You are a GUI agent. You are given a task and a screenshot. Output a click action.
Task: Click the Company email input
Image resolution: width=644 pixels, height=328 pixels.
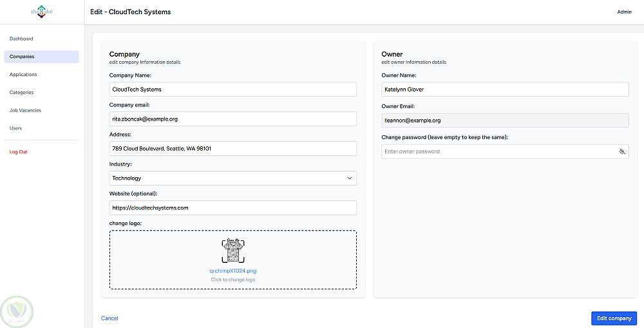pos(233,119)
